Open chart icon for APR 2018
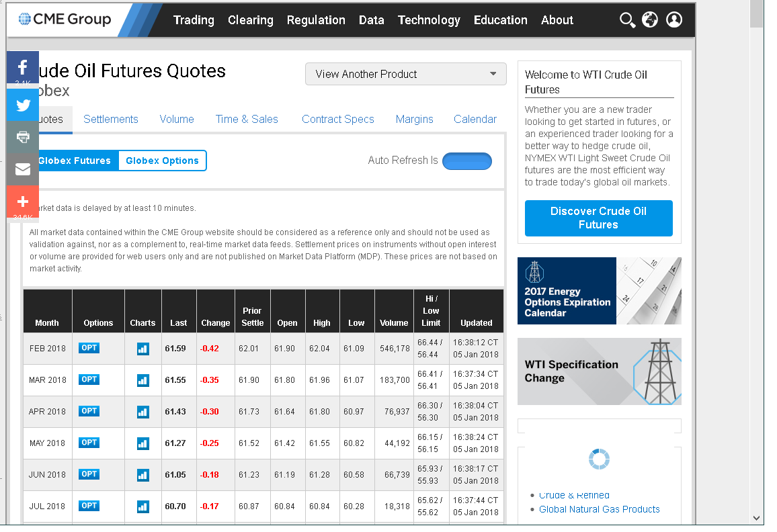Viewport: 777px width, 532px height. [142, 412]
